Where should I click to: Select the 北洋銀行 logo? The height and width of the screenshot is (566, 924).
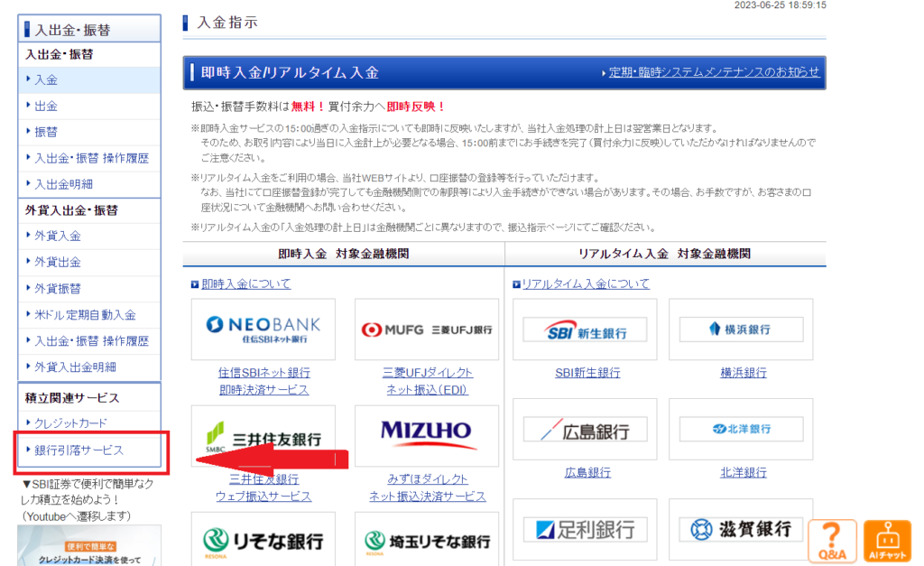(x=741, y=429)
